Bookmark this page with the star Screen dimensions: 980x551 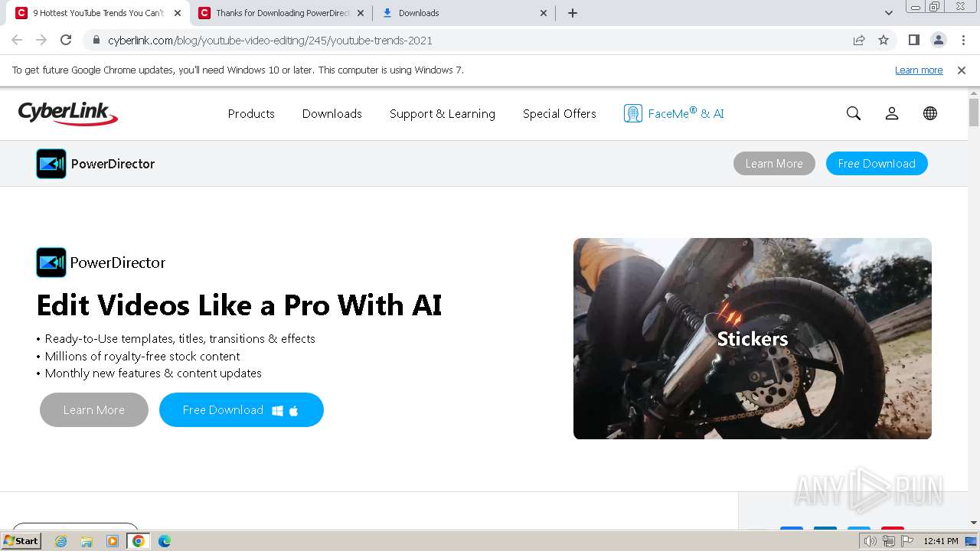click(x=884, y=40)
